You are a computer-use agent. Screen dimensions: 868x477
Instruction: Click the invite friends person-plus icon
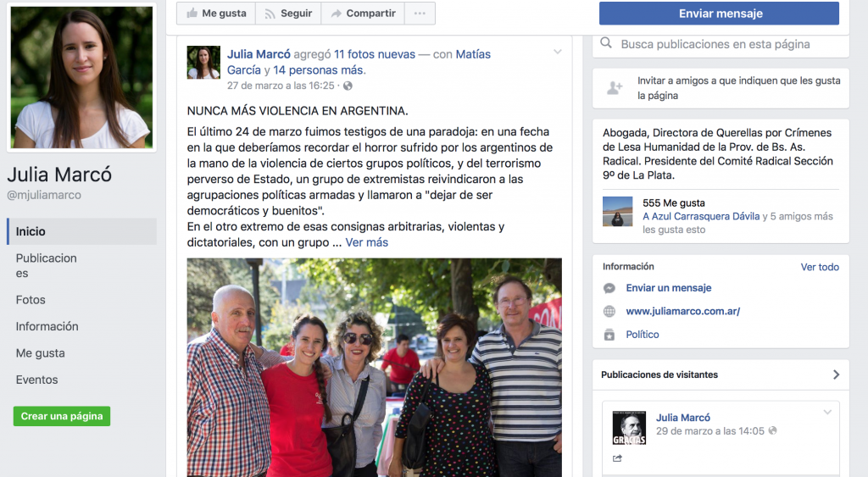615,88
